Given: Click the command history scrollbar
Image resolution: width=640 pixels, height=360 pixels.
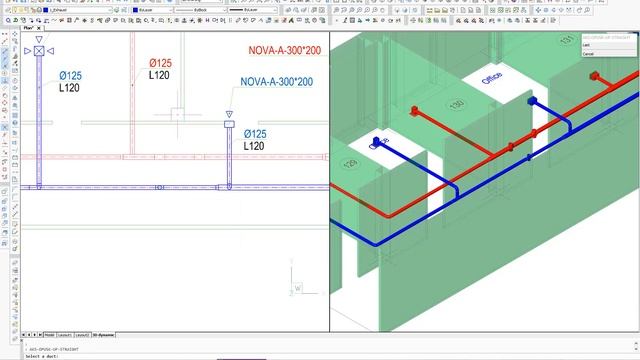Looking at the screenshot, I should coord(636,346).
